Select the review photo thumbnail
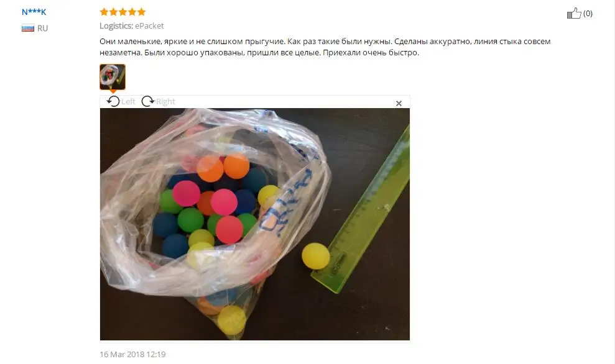This screenshot has width=615, height=364. 113,77
